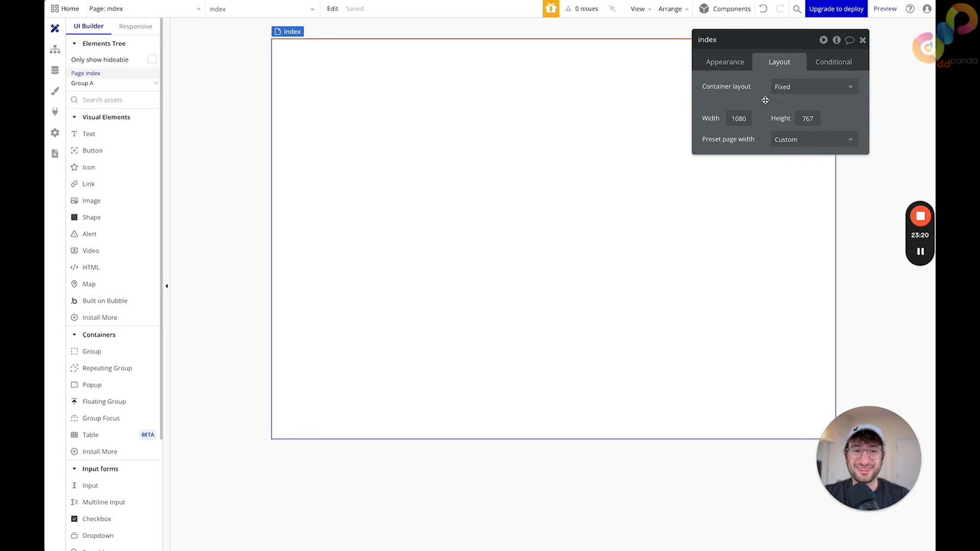980x551 pixels.
Task: Open the Data tab database icon
Action: (x=55, y=70)
